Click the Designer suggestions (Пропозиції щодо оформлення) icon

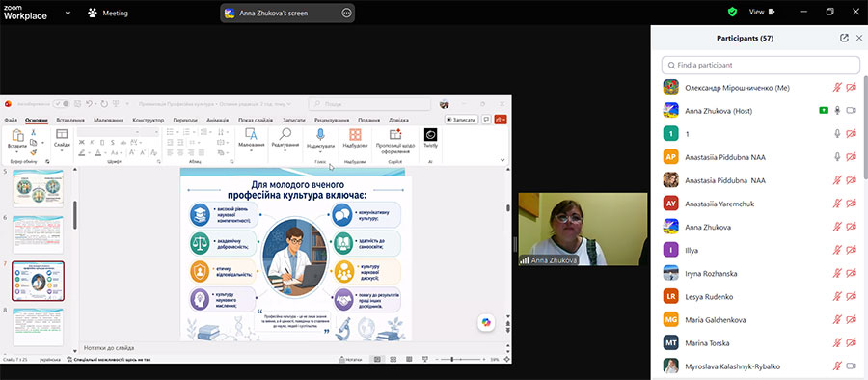tap(395, 134)
